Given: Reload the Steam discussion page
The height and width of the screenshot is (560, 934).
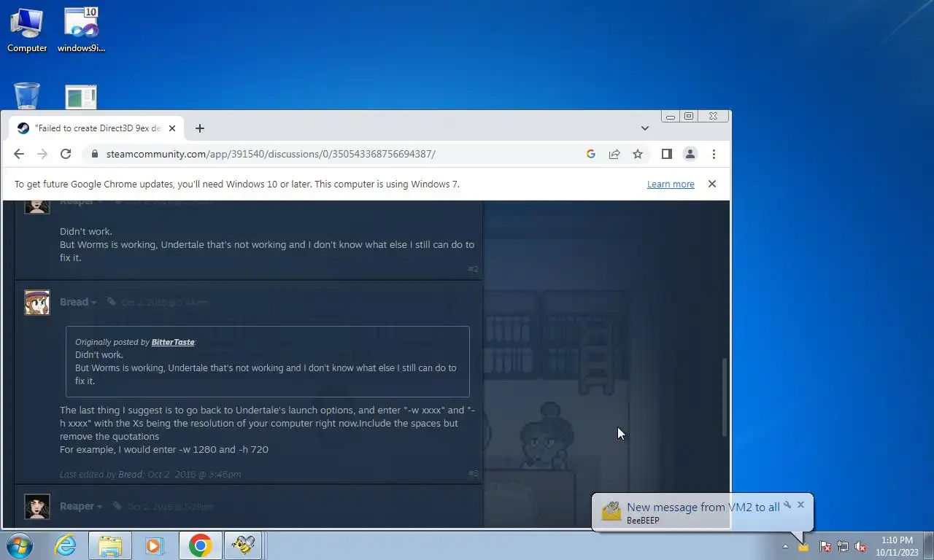Looking at the screenshot, I should (x=66, y=154).
